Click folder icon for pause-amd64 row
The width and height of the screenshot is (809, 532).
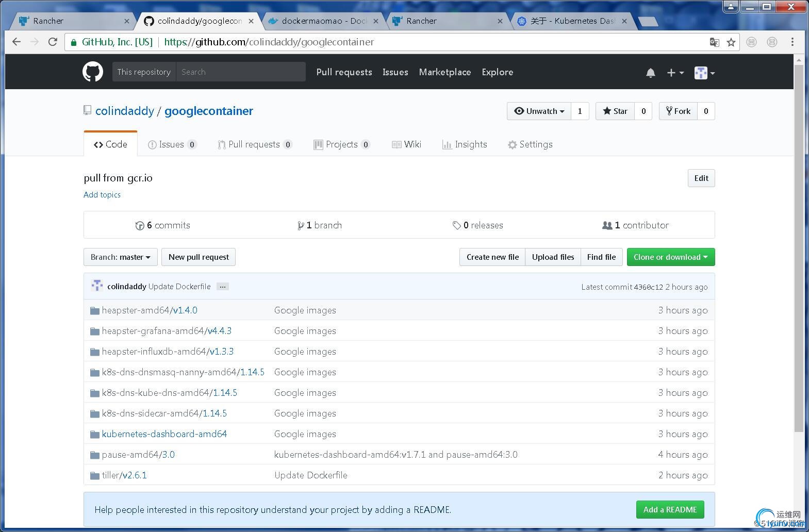[95, 455]
